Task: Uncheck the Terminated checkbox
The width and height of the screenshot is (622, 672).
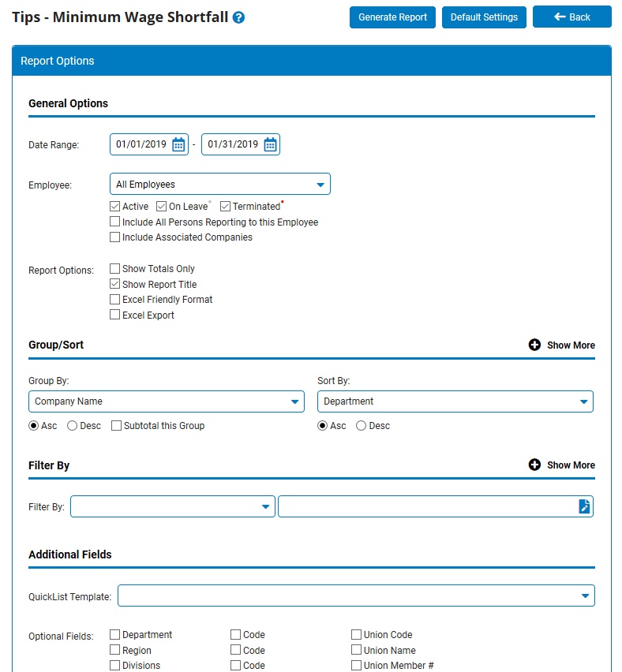Action: click(225, 207)
